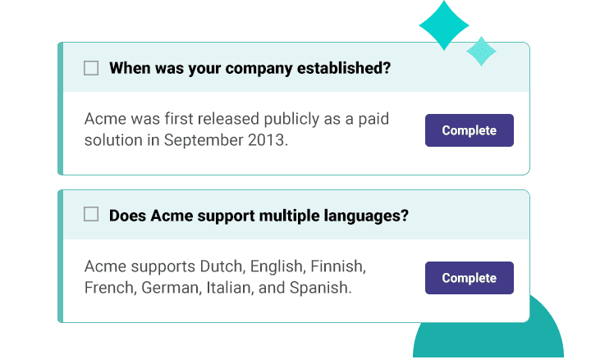Select the question title "When was your company established?"
591x364 pixels.
click(x=250, y=68)
